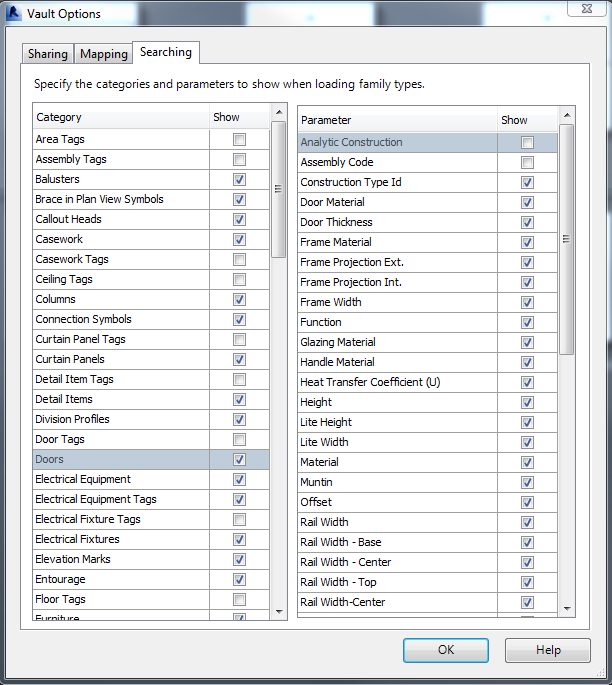
Task: Click the Parameter column header
Action: coord(397,120)
